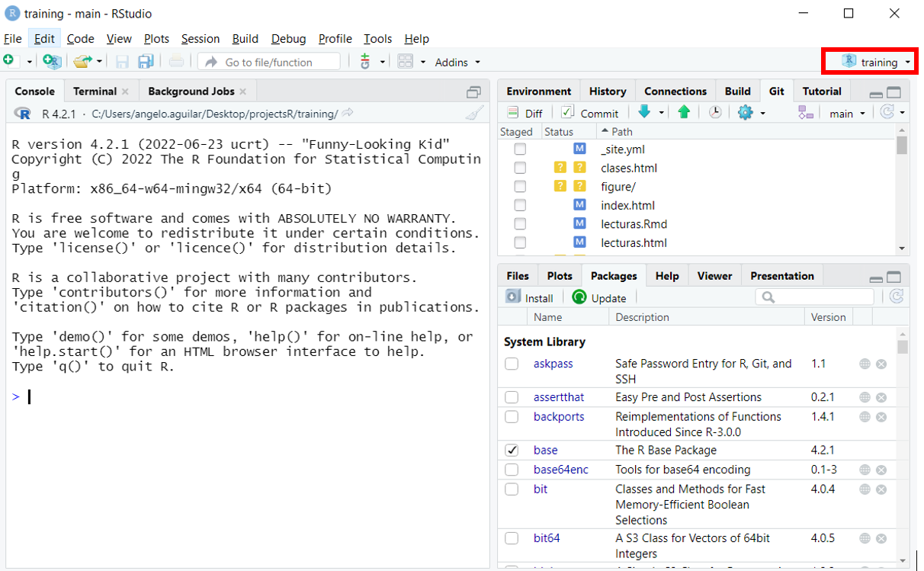The image size is (924, 571).
Task: Load the askpass package checkbox
Action: tap(512, 364)
